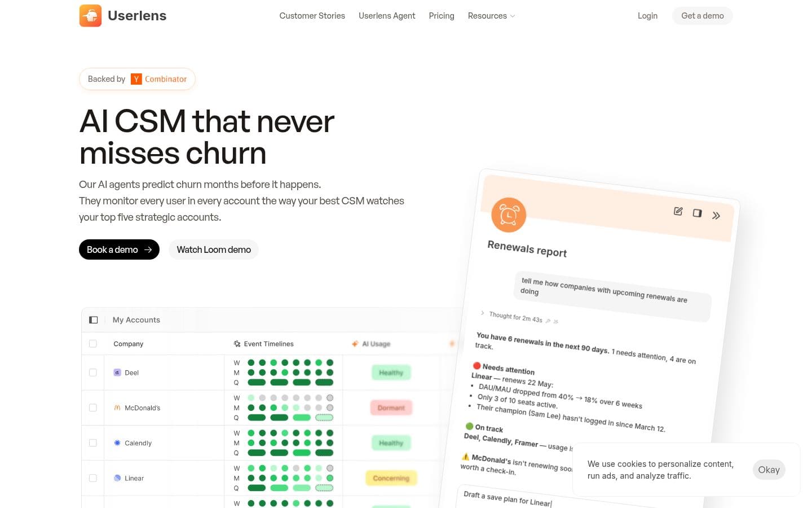
Task: Click the Get a demo button
Action: coord(703,16)
